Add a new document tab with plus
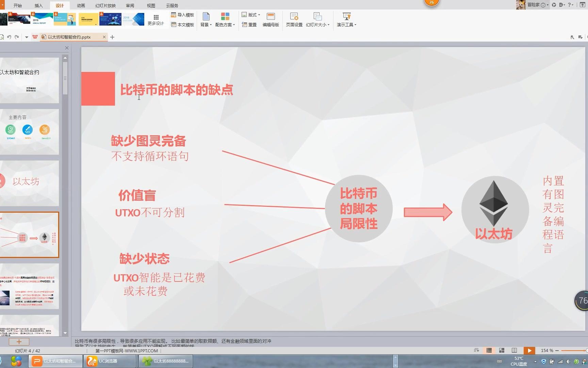 112,37
